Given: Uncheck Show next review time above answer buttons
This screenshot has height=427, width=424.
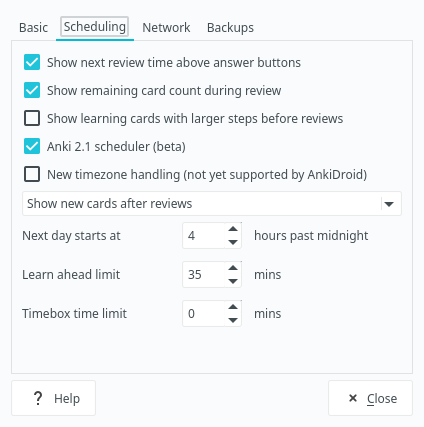Looking at the screenshot, I should point(32,62).
